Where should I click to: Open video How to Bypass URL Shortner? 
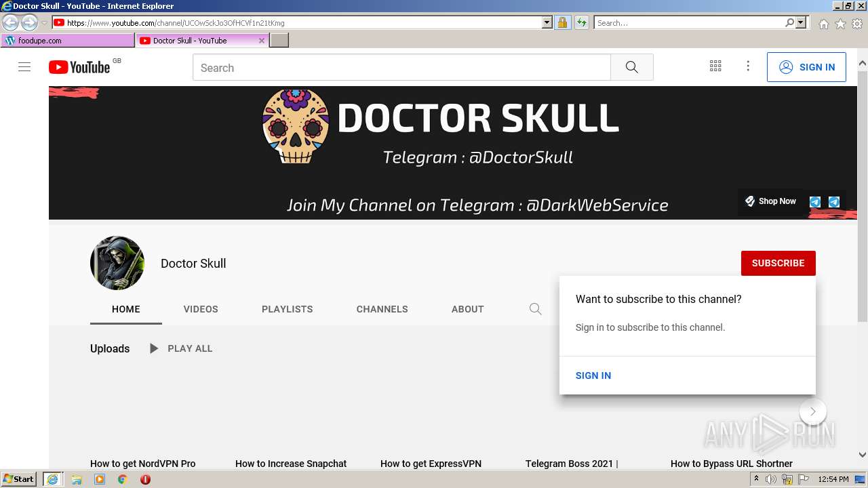pyautogui.click(x=732, y=464)
